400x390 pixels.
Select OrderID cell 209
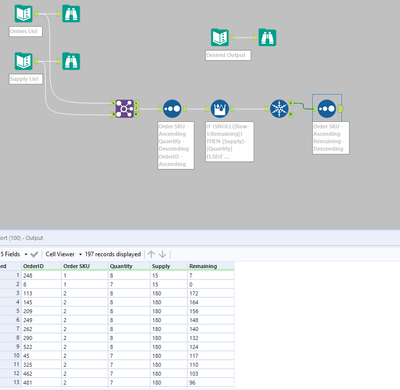(x=41, y=311)
